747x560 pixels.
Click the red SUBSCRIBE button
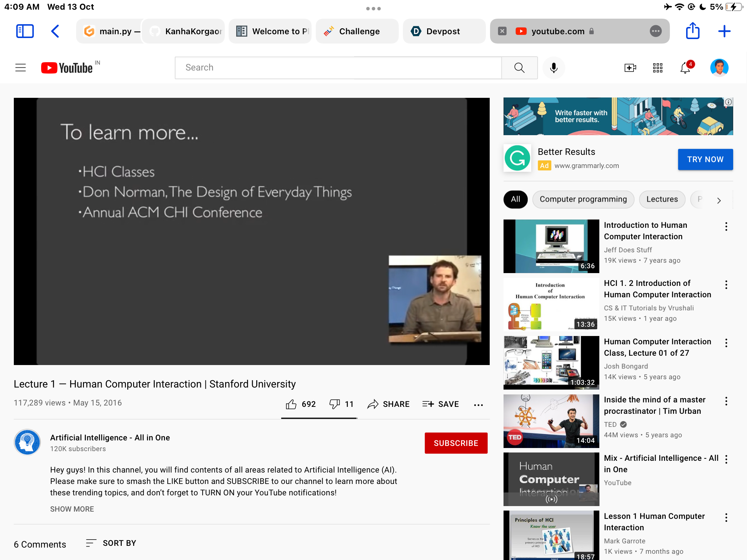point(456,443)
